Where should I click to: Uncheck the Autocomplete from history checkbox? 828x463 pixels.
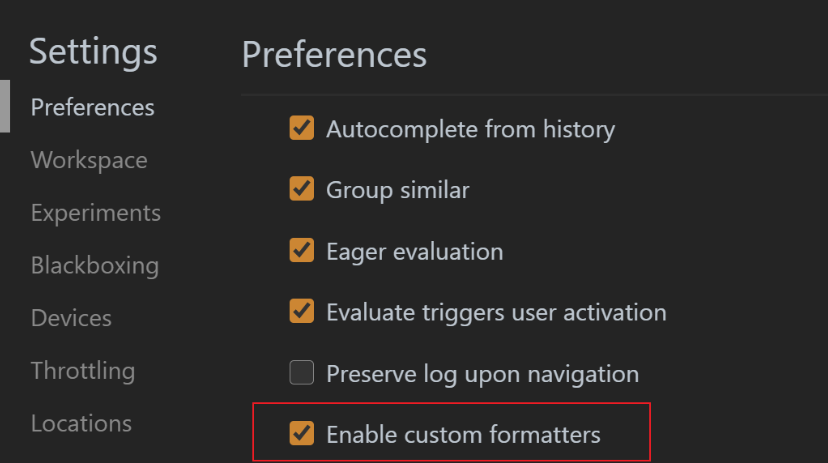pyautogui.click(x=302, y=128)
